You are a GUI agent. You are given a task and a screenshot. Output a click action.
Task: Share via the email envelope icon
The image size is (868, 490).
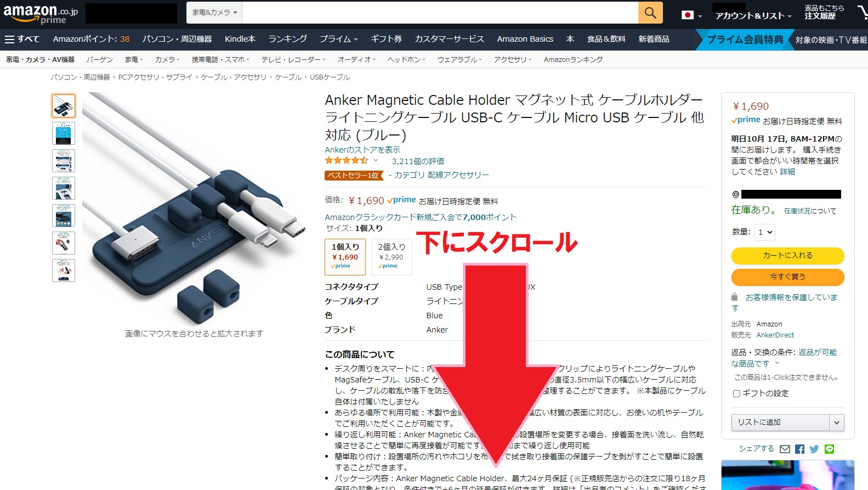pyautogui.click(x=785, y=449)
